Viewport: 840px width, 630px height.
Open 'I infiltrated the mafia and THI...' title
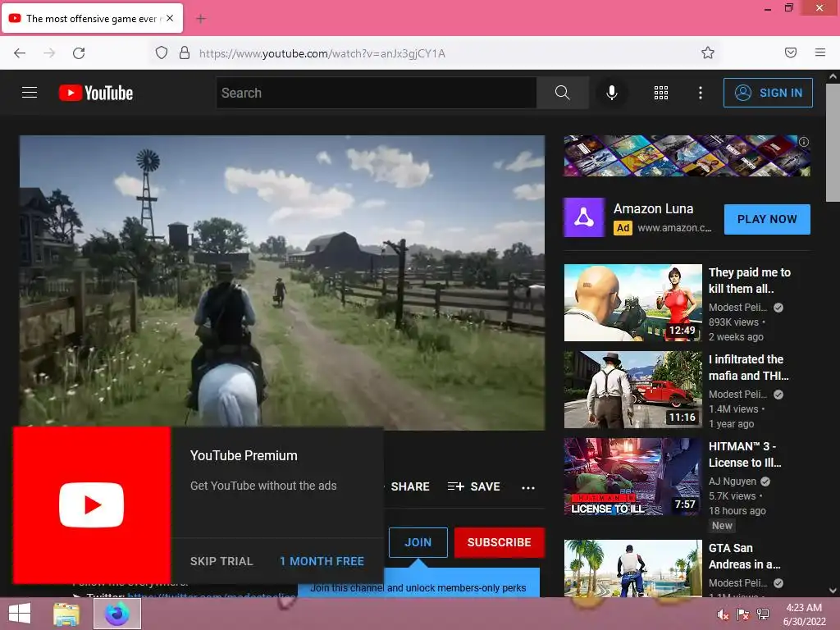click(x=748, y=367)
